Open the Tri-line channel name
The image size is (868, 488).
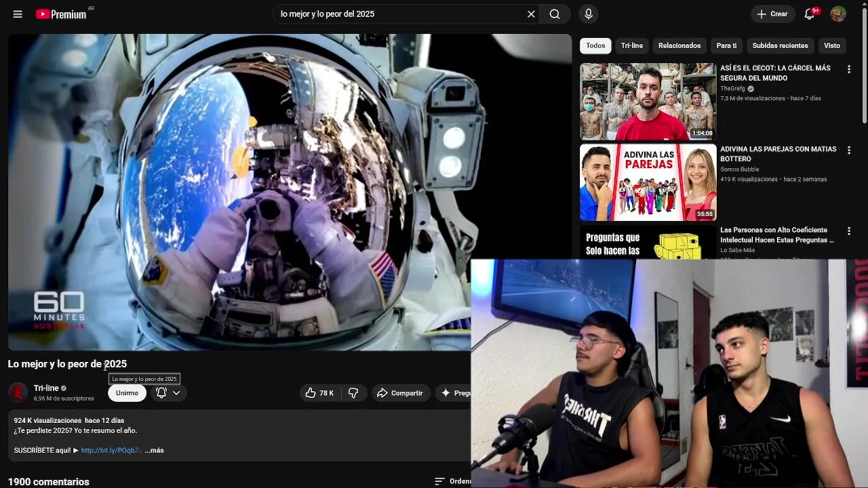(x=46, y=388)
